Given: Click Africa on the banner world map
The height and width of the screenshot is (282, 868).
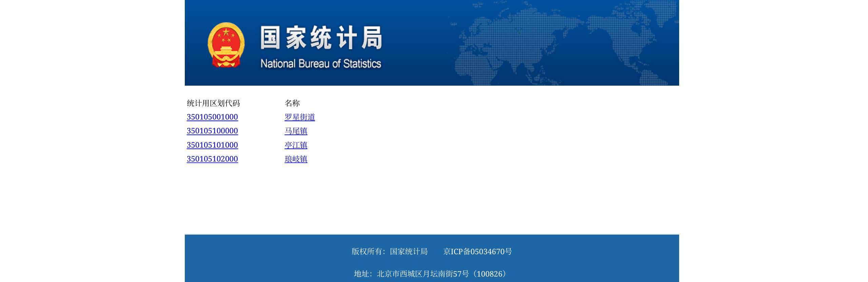Looking at the screenshot, I should (475, 68).
